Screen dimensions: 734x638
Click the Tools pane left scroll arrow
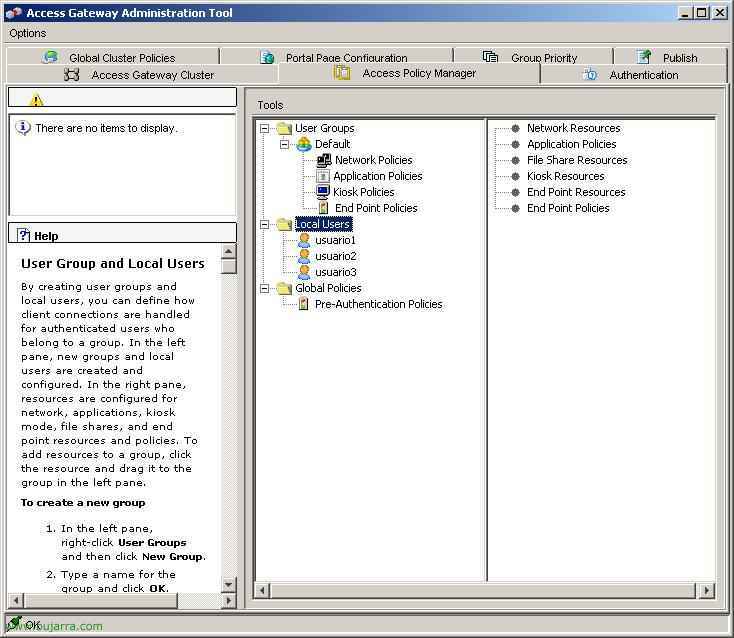pyautogui.click(x=262, y=591)
